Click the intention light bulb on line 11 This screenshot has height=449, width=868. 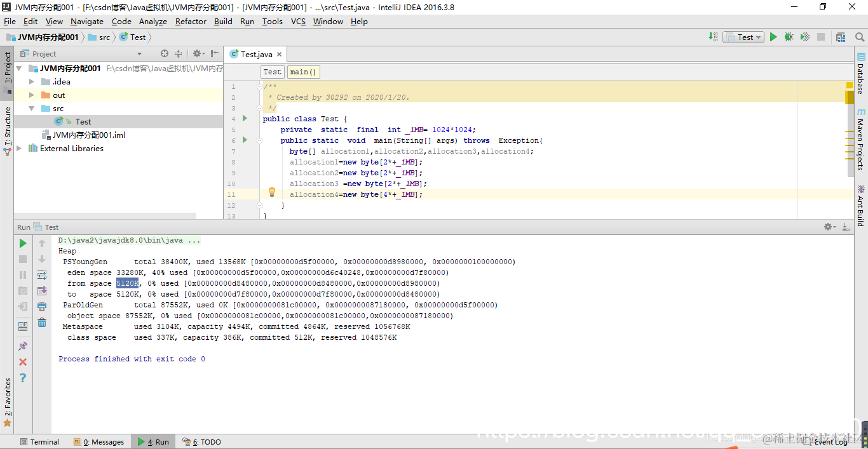pyautogui.click(x=272, y=192)
